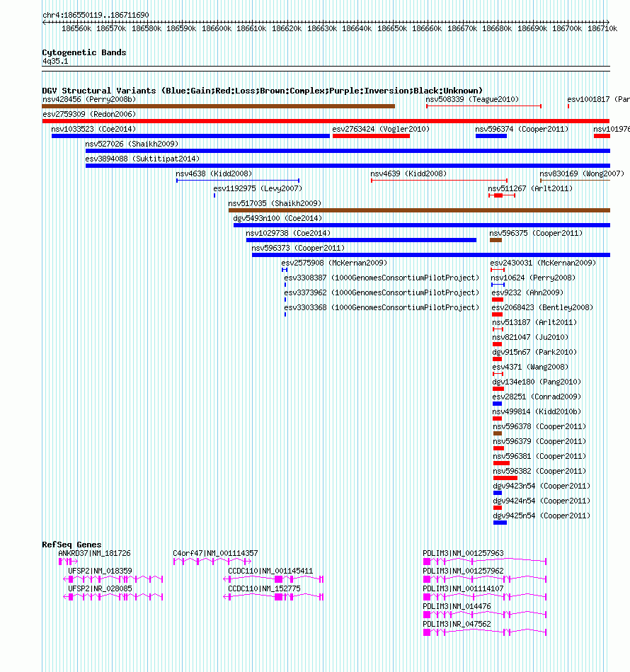Open esv1192975 (Levy2007) variant label

tap(258, 188)
